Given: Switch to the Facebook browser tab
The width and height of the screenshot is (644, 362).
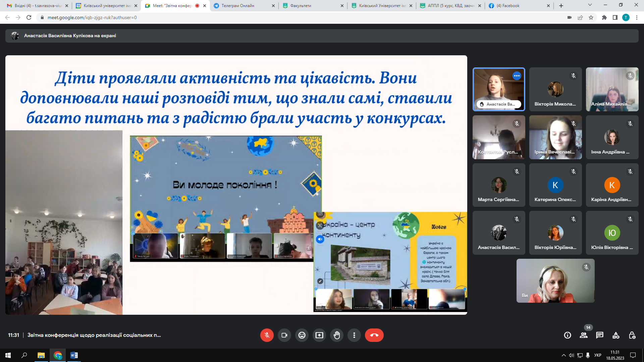Looking at the screenshot, I should pyautogui.click(x=508, y=6).
